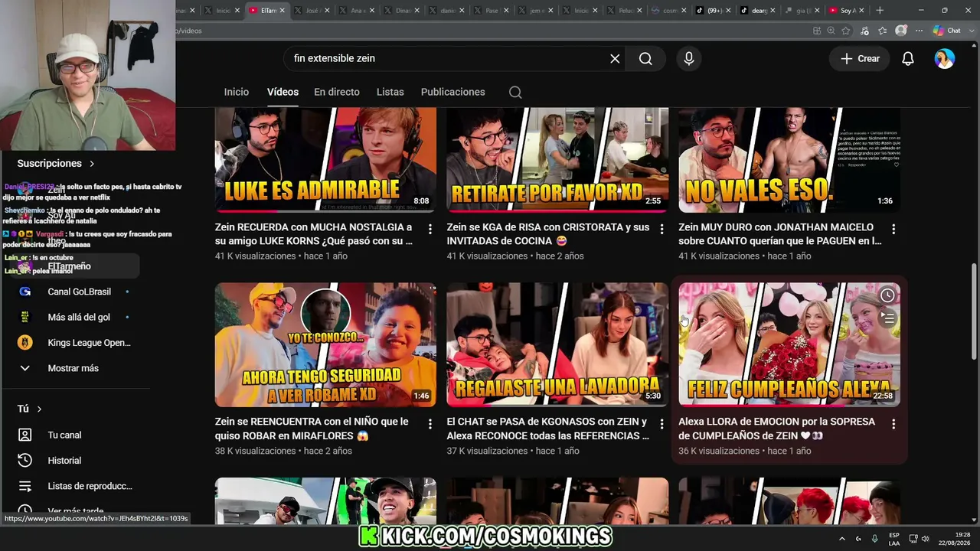This screenshot has height=551, width=980.
Task: Open Canal GoLBrasil subscription
Action: pyautogui.click(x=76, y=292)
